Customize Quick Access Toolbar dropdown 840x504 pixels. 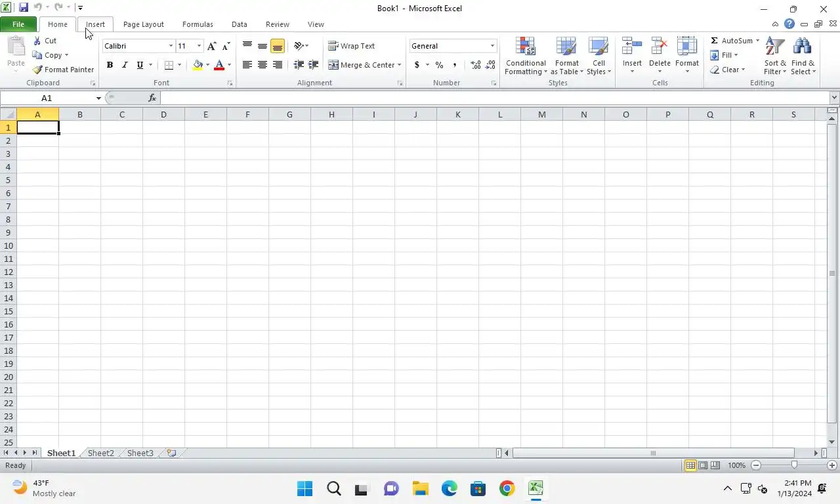tap(80, 8)
